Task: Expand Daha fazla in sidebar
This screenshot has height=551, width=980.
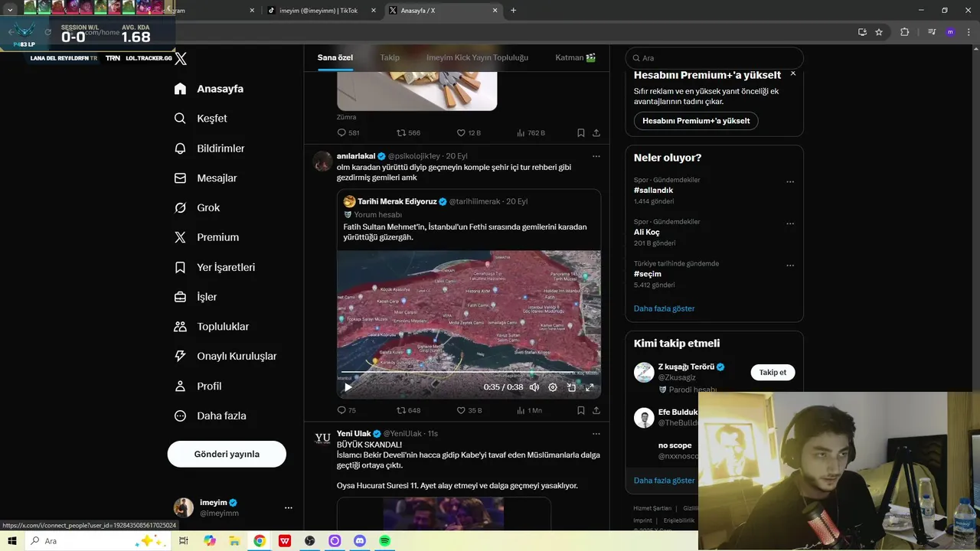Action: [210, 416]
